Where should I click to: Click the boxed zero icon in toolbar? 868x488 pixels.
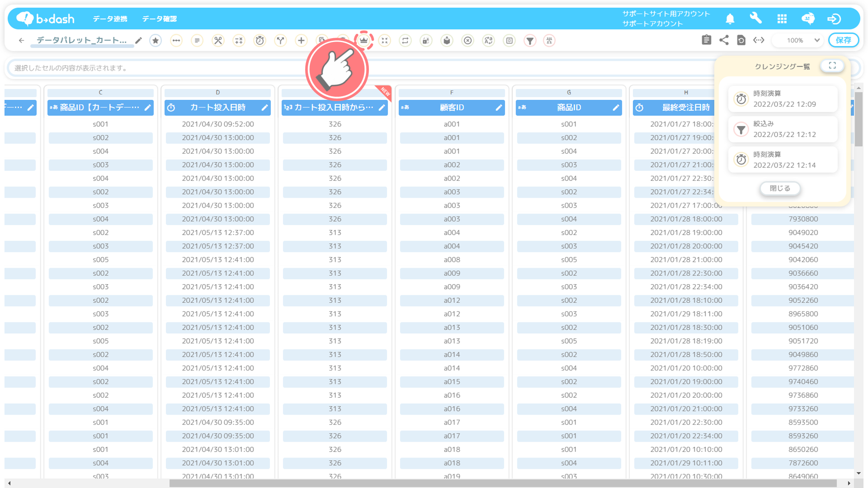(510, 40)
